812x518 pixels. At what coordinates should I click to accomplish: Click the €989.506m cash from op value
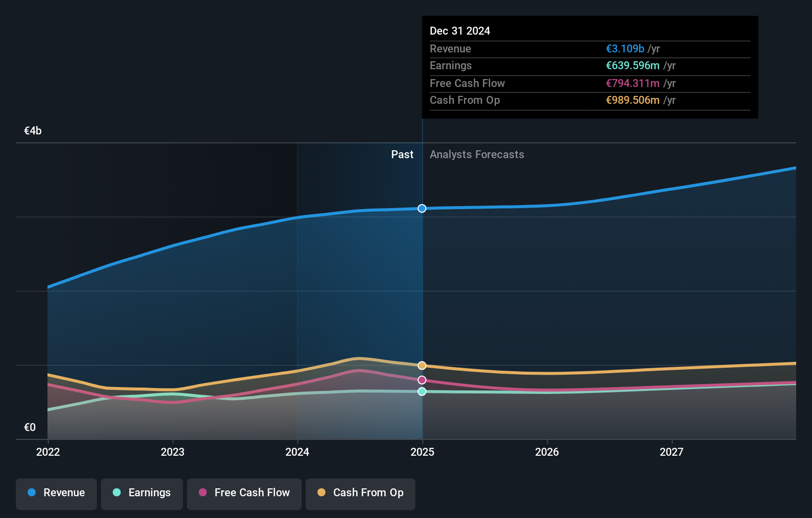pos(633,100)
